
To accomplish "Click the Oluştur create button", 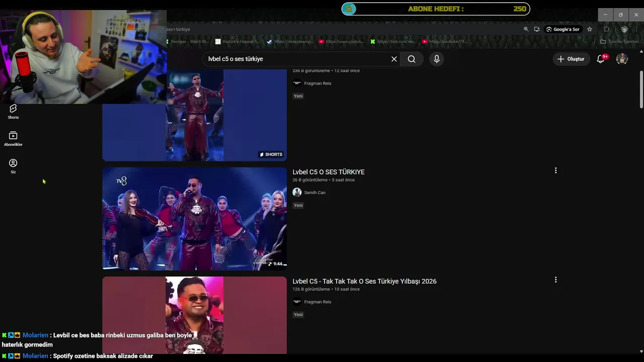I will 571,59.
